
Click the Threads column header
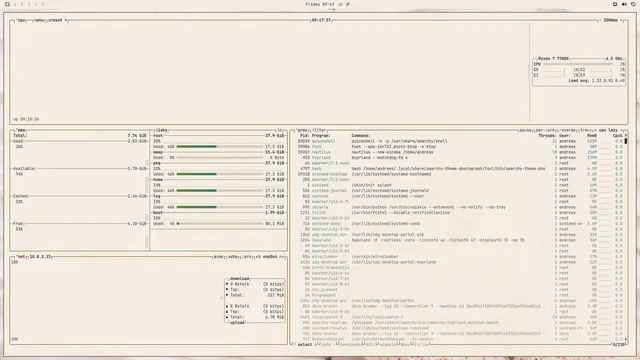coord(547,136)
